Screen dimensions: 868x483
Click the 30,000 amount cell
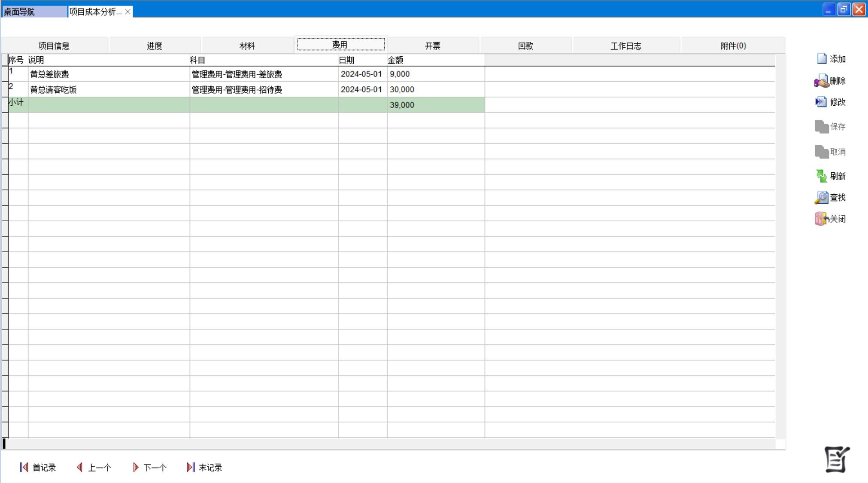402,89
